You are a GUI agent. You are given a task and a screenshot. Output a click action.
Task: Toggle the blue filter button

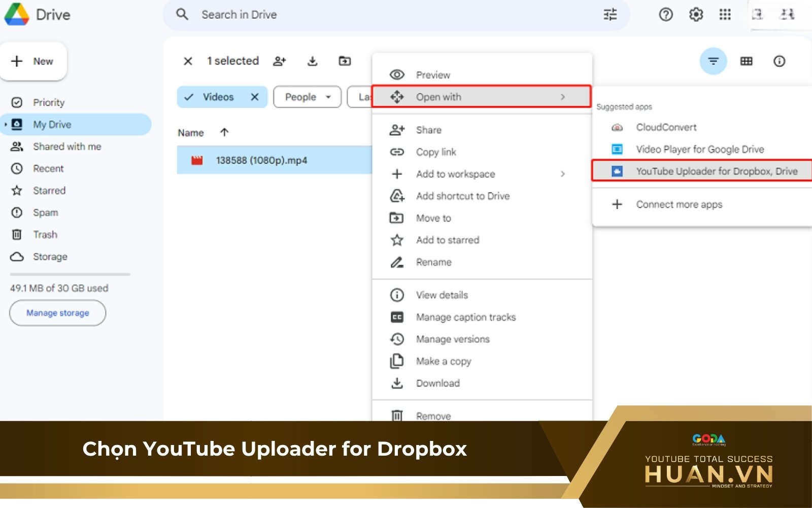coord(713,61)
